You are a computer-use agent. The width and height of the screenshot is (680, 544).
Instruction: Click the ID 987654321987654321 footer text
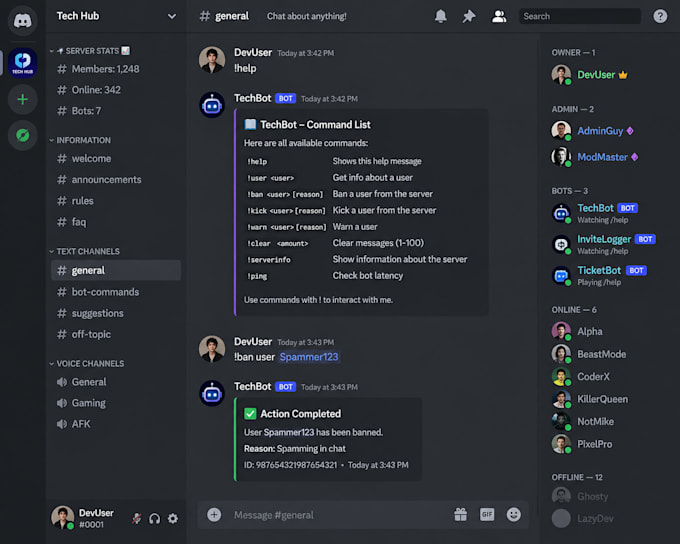(290, 465)
